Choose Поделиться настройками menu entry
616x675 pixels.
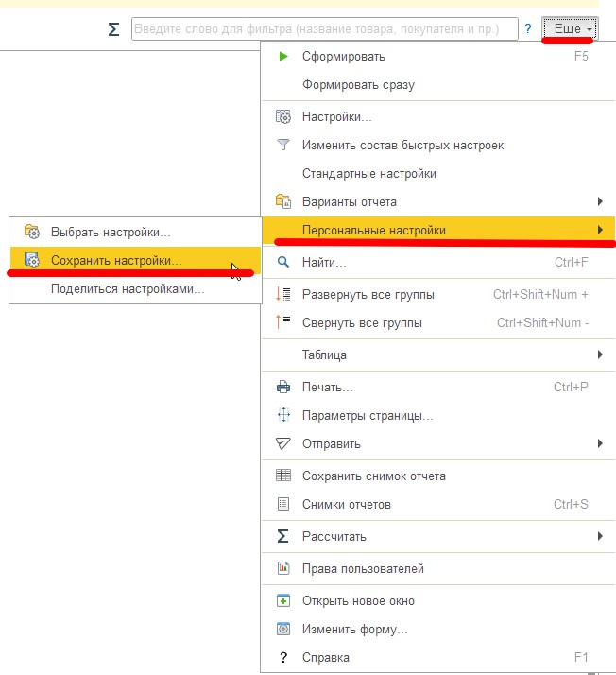tap(128, 289)
